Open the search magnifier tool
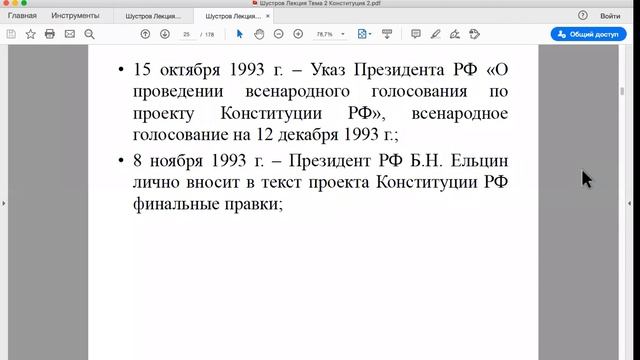This screenshot has height=360, width=640. click(x=89, y=34)
